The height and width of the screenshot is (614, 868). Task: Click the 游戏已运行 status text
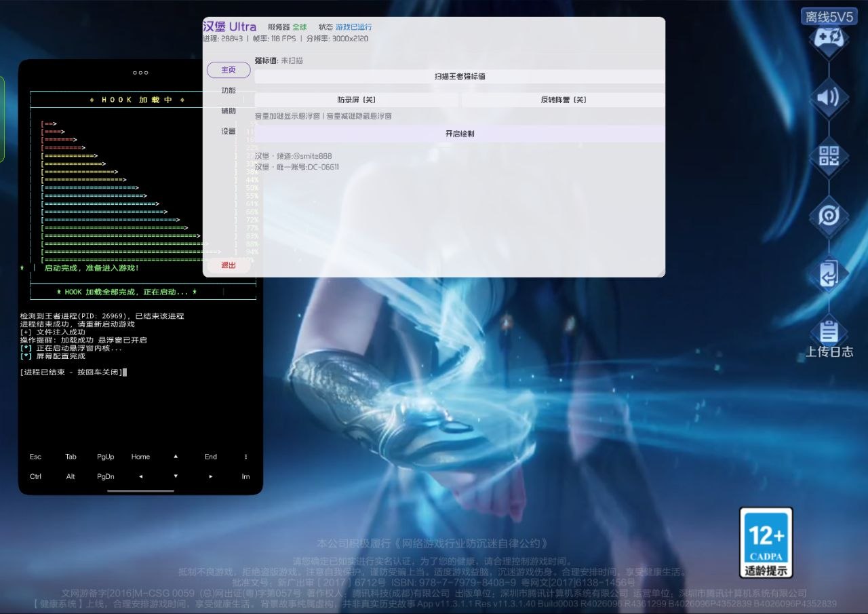coord(354,27)
